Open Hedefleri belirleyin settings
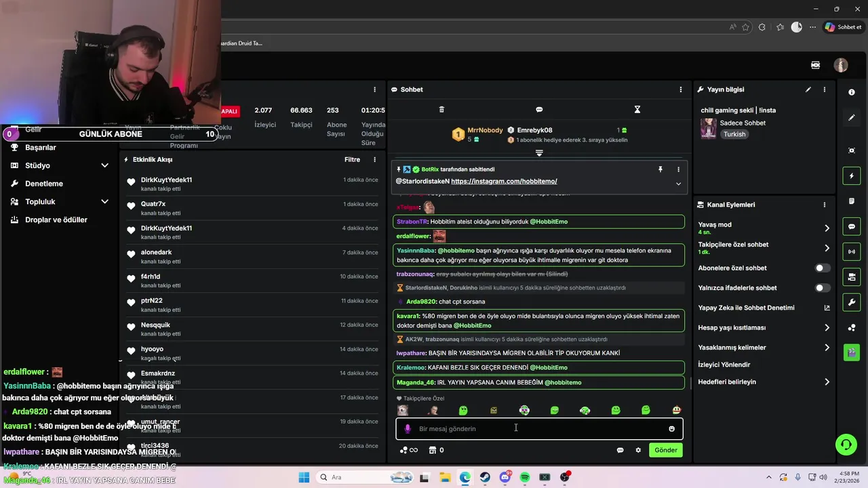Screen dimensions: 868x488 [x=764, y=382]
